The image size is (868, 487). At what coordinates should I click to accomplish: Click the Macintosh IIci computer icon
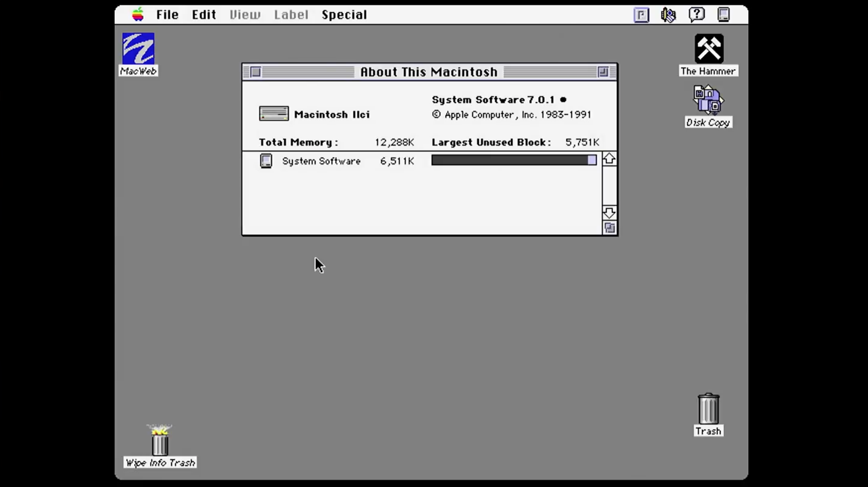274,113
